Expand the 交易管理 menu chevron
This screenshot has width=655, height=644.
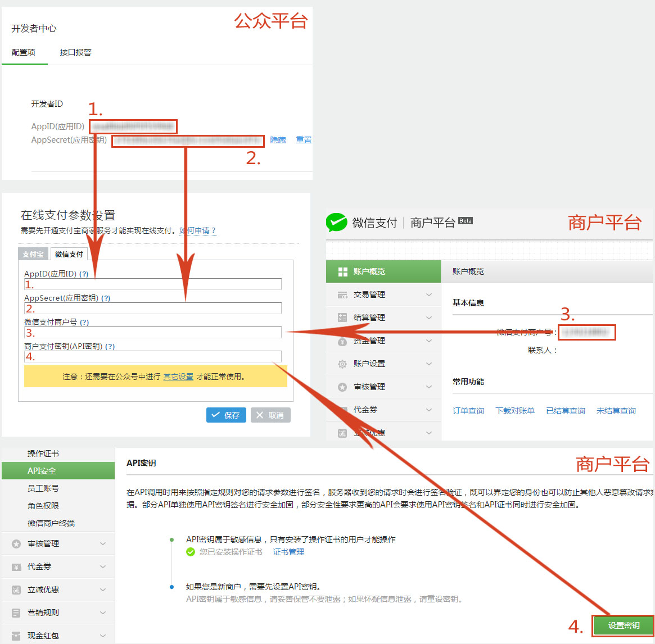click(x=429, y=295)
